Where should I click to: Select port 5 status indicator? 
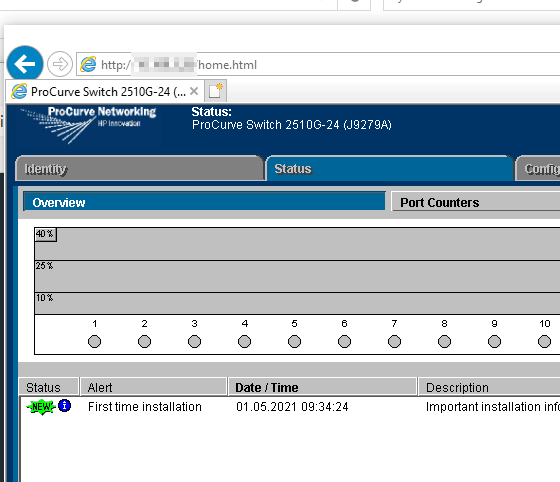pos(294,341)
